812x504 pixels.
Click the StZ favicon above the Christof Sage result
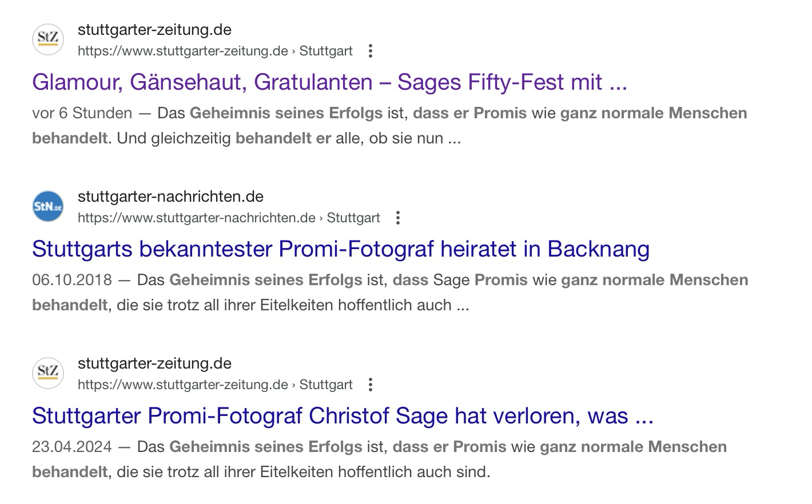(48, 373)
